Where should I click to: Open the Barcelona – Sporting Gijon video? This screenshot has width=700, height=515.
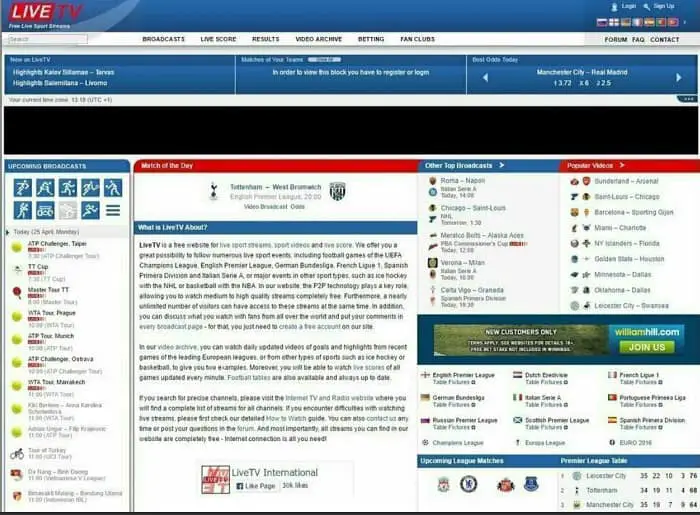point(634,212)
